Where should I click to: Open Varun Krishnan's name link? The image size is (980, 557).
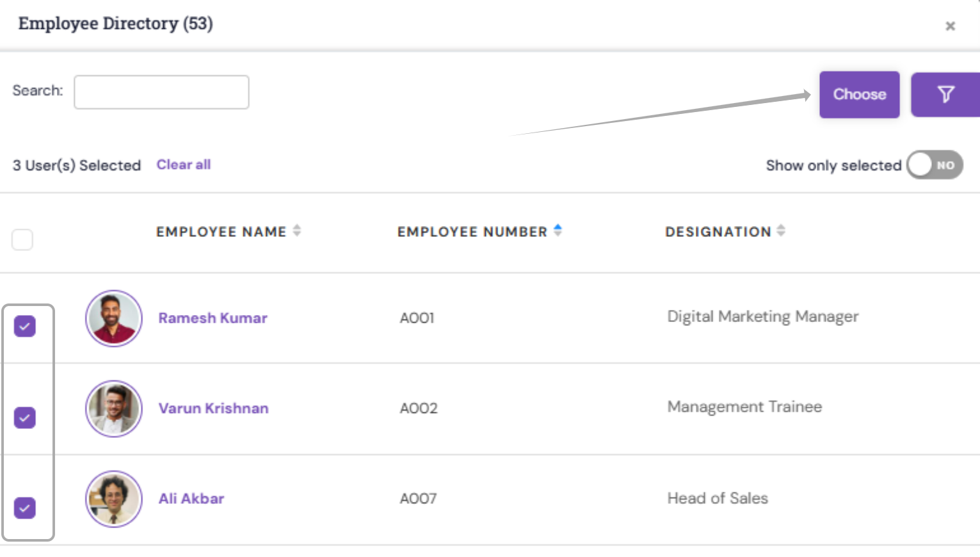click(213, 408)
